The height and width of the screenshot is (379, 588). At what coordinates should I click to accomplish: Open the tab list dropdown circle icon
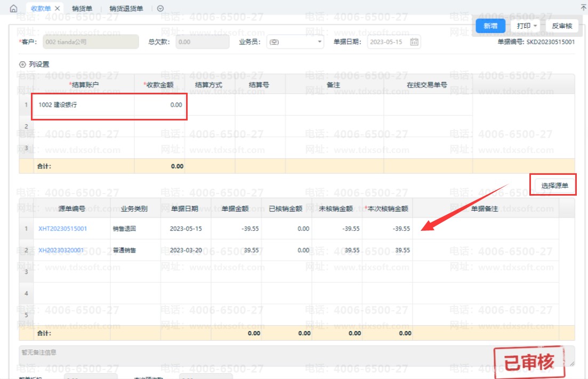click(160, 9)
